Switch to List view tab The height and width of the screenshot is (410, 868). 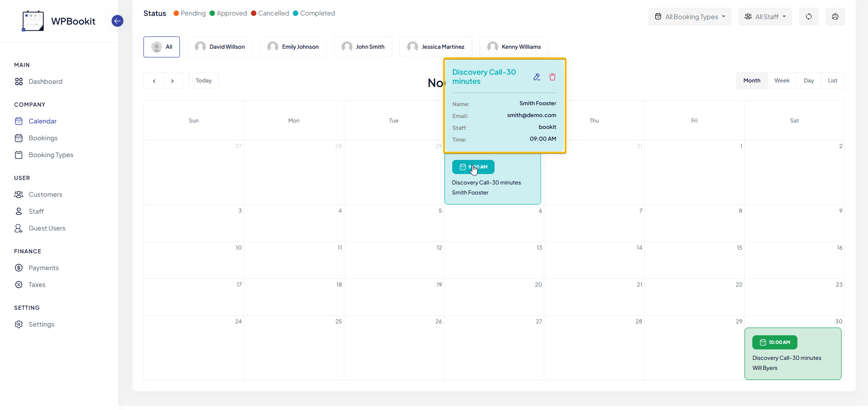pyautogui.click(x=832, y=81)
